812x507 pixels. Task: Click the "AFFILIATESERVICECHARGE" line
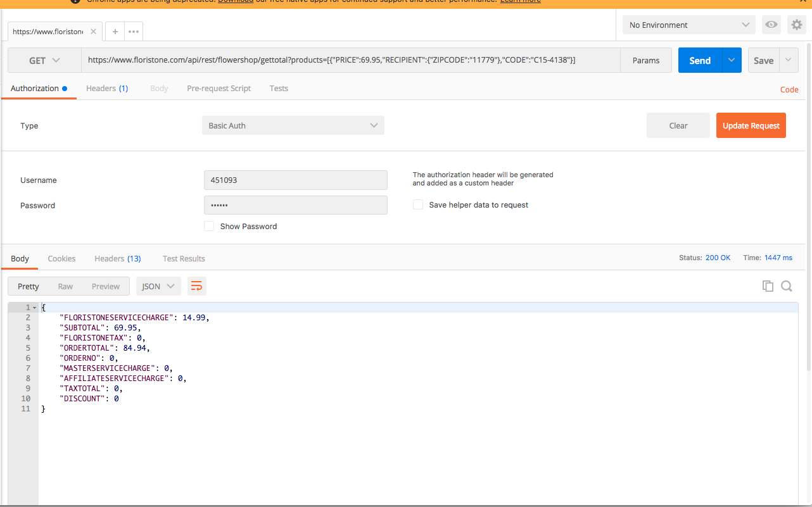pyautogui.click(x=123, y=378)
